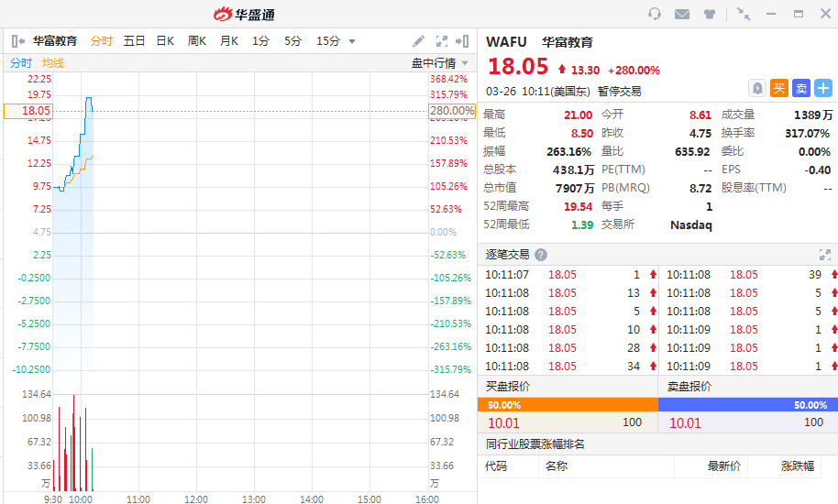Open customer service headset icon
The width and height of the screenshot is (838, 504).
coord(655,14)
